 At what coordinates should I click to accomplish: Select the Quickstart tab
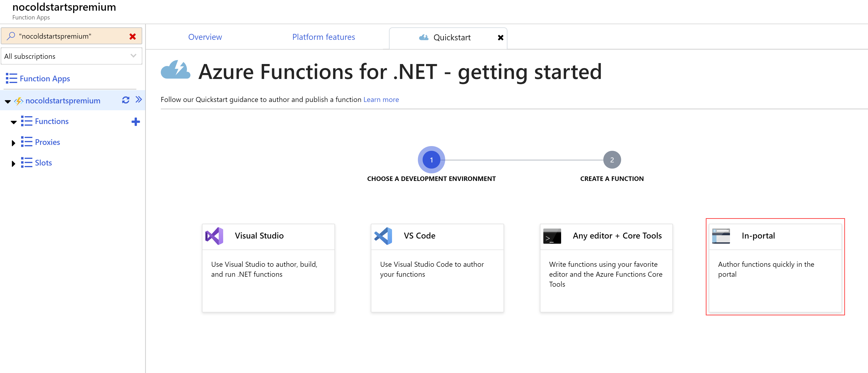448,38
